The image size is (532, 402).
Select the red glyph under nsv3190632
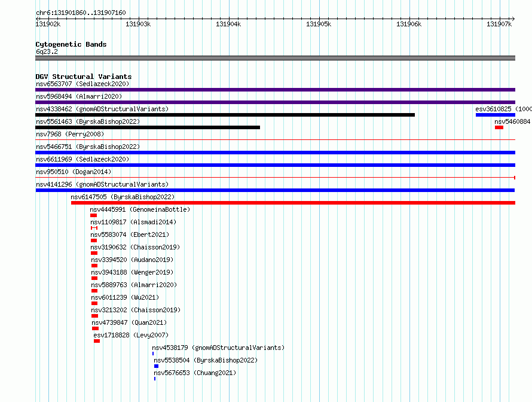tap(94, 253)
